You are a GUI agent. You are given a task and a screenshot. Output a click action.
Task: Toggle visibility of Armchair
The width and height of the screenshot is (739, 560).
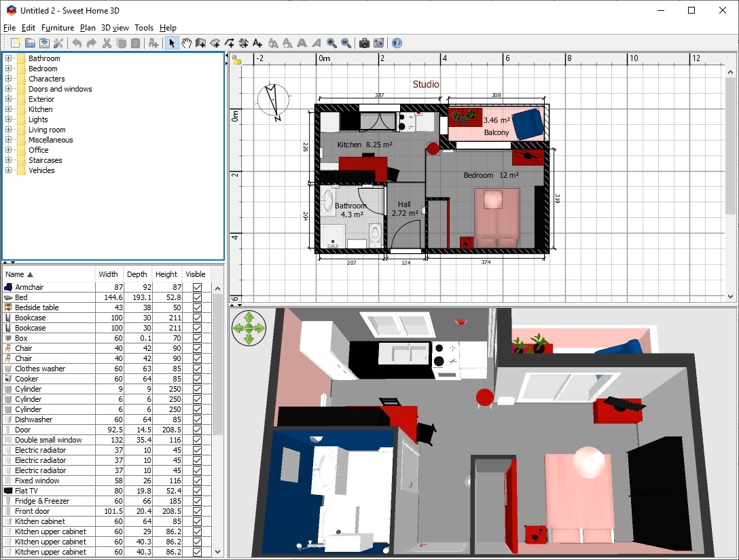point(197,287)
